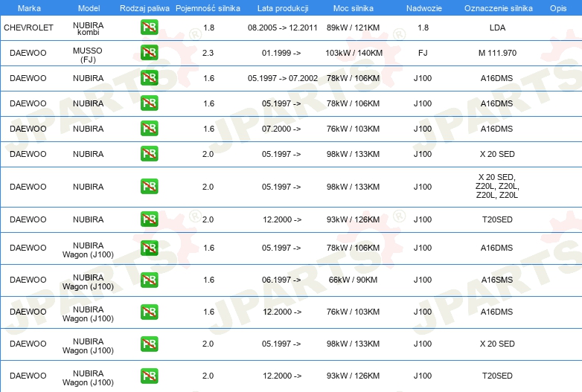Click fuel icon in the 05.1997 -> 07.2002 row
Image resolution: width=582 pixels, height=392 pixels.
[x=149, y=78]
